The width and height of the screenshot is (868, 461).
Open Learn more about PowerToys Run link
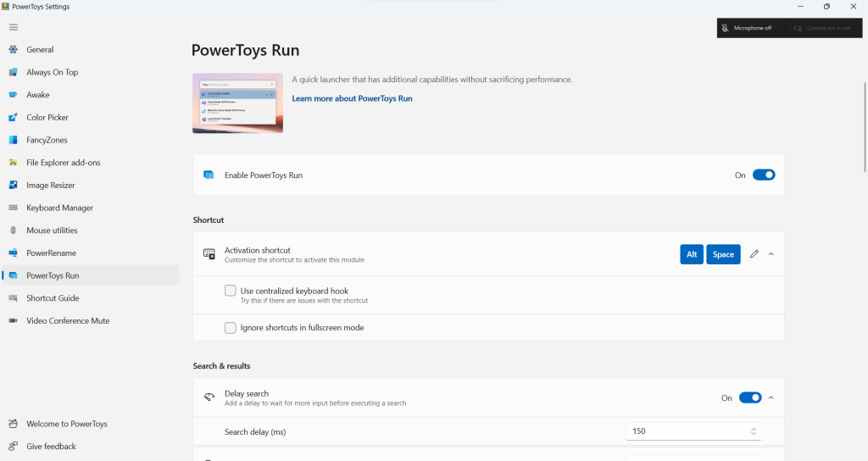tap(352, 98)
